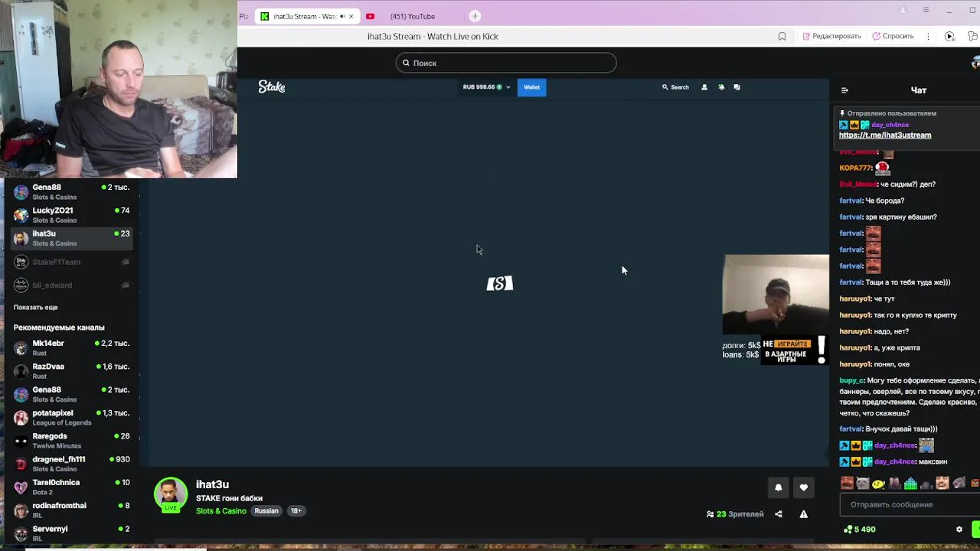Viewport: 980px width, 551px height.
Task: Open Stake Search with magnifier icon
Action: pos(675,87)
